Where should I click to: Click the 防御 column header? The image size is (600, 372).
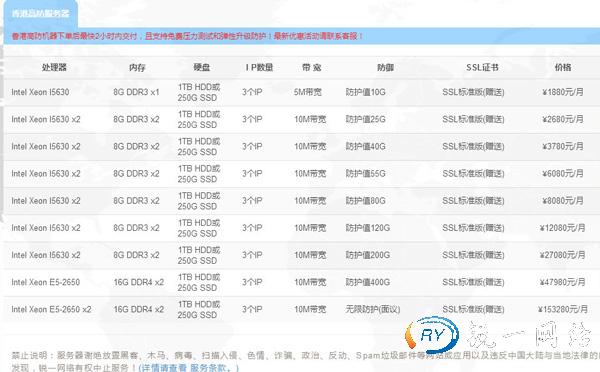click(385, 67)
